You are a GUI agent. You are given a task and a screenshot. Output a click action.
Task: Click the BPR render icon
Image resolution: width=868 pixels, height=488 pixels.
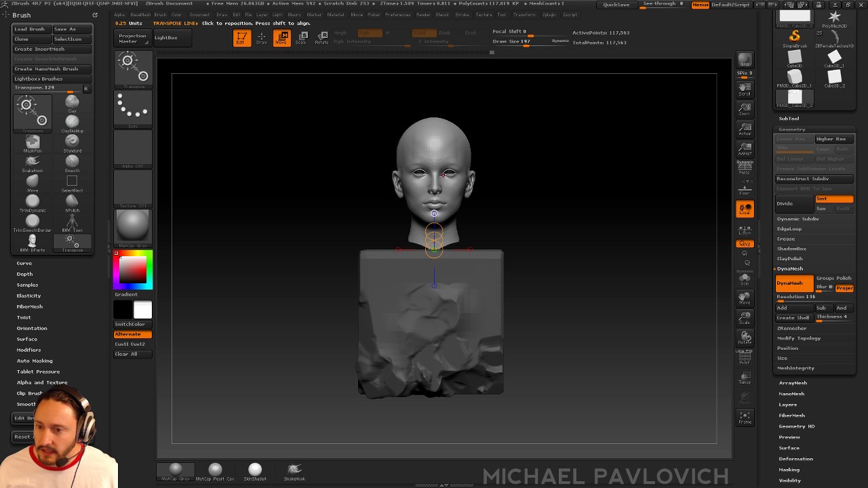745,61
